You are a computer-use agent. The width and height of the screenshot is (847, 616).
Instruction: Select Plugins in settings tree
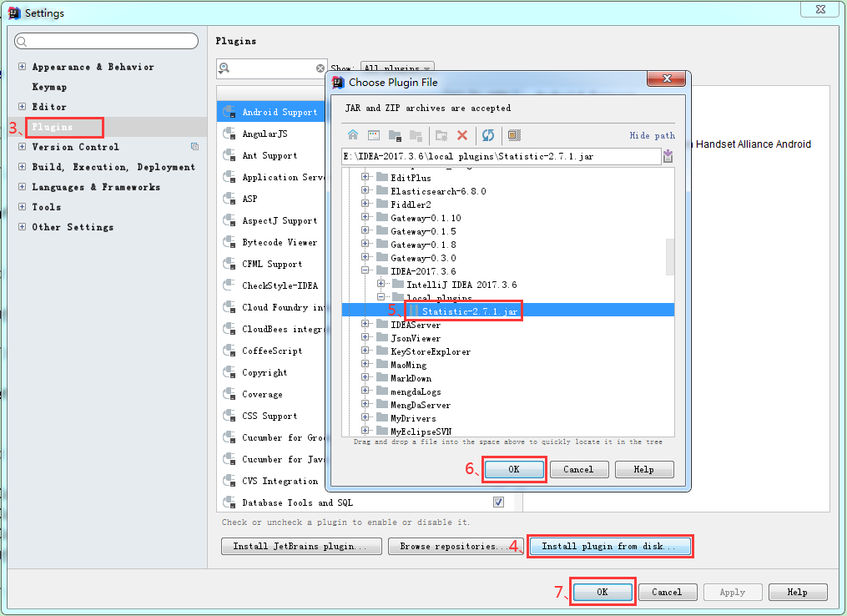coord(52,127)
